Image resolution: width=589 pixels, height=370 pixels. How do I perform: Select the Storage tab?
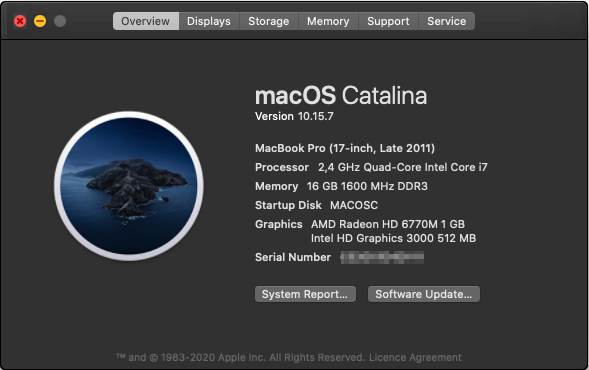click(269, 21)
